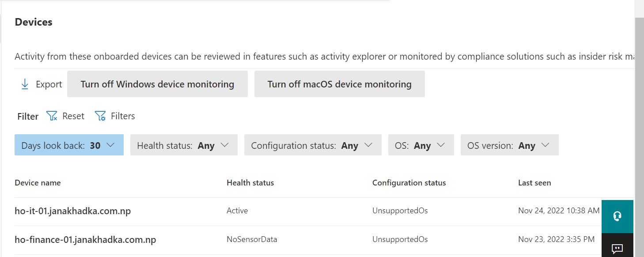Click the Export download arrow icon
Image resolution: width=644 pixels, height=257 pixels.
pos(25,84)
